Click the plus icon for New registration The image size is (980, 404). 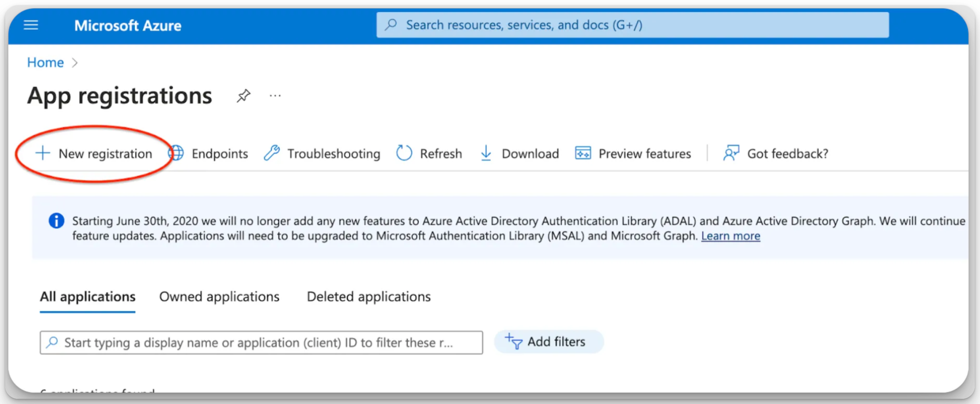coord(43,153)
